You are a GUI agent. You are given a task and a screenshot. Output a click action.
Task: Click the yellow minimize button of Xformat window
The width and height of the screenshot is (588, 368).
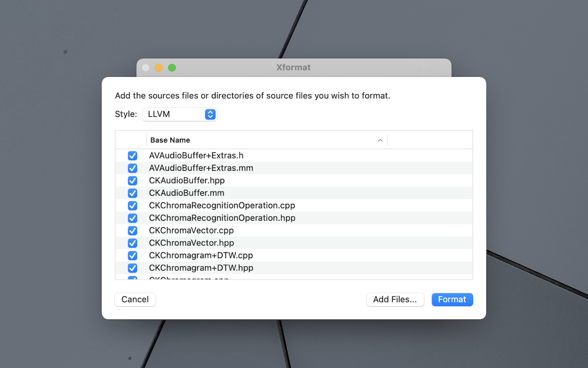pyautogui.click(x=159, y=68)
